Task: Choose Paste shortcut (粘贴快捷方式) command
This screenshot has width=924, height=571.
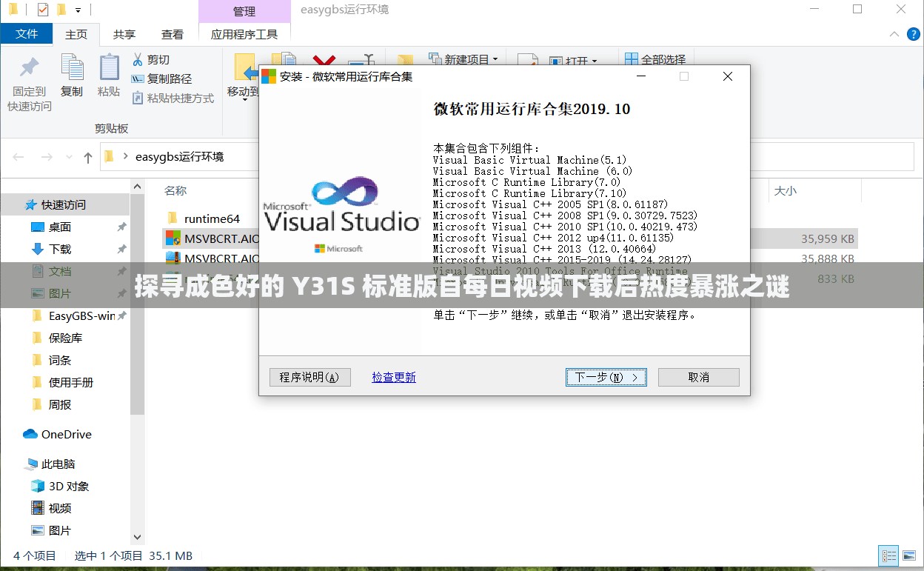Action: pyautogui.click(x=173, y=98)
